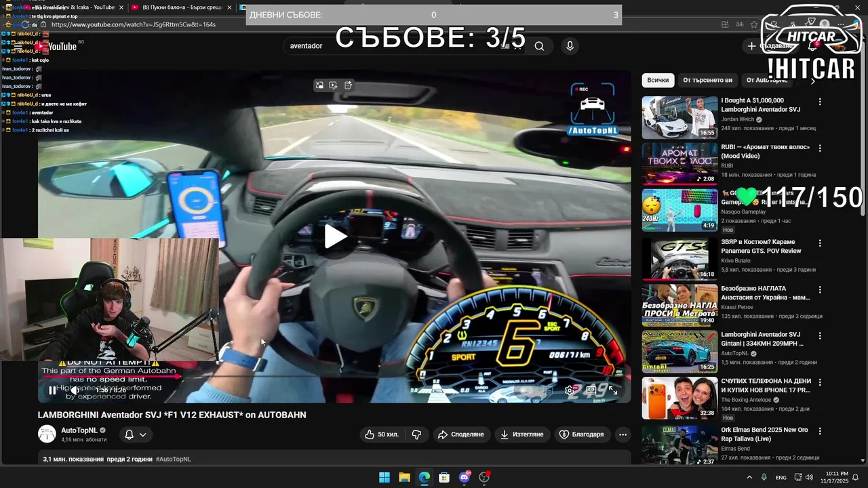Image resolution: width=868 pixels, height=488 pixels.
Task: Open options for Lamborghini Aventador SVJ Gintani video
Action: 820,335
